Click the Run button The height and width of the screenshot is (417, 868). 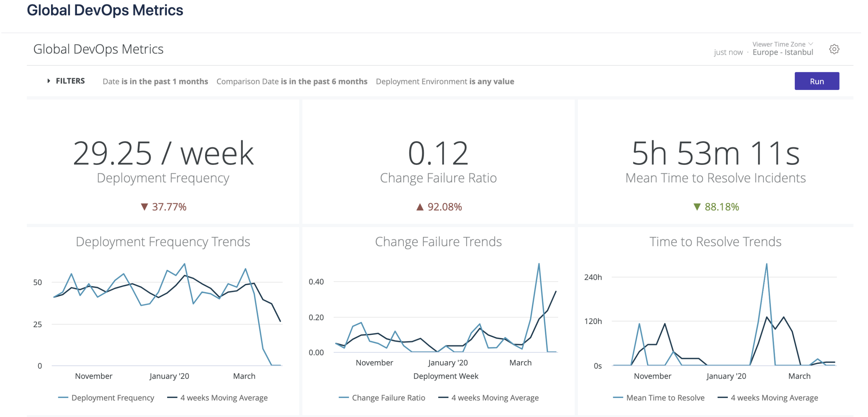(x=817, y=81)
